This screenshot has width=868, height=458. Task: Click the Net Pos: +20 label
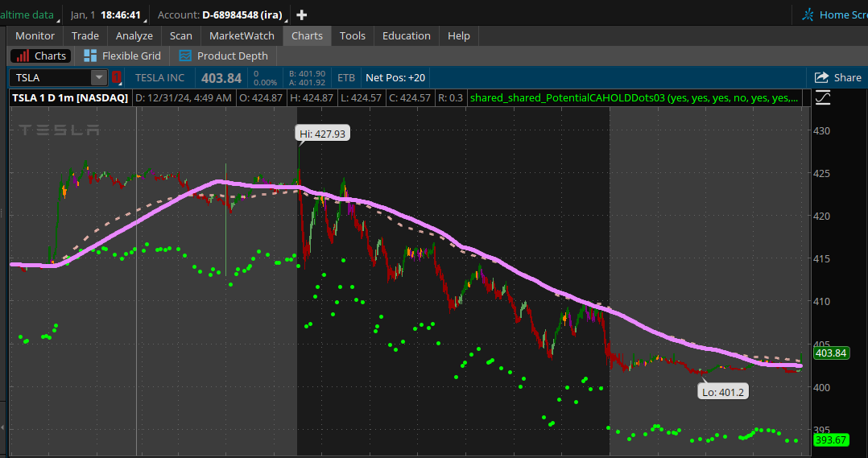pos(395,78)
